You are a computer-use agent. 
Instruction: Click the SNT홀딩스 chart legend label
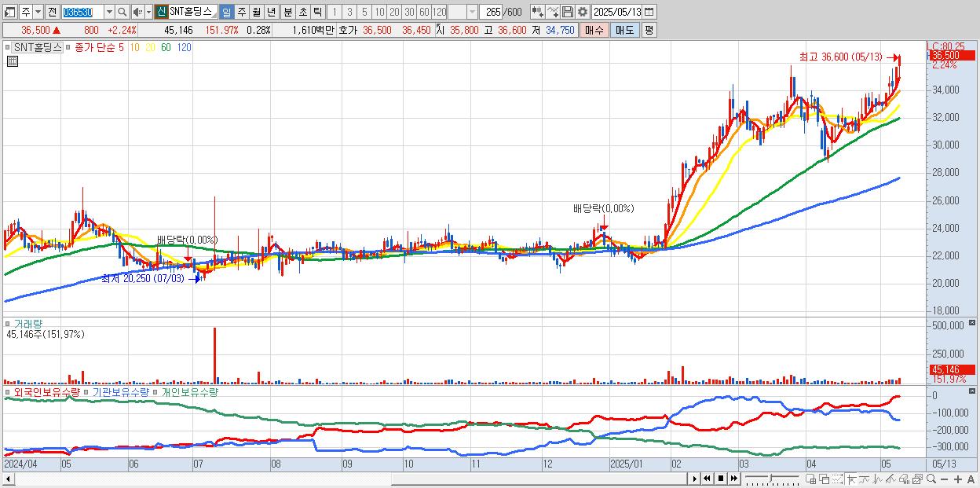click(37, 47)
